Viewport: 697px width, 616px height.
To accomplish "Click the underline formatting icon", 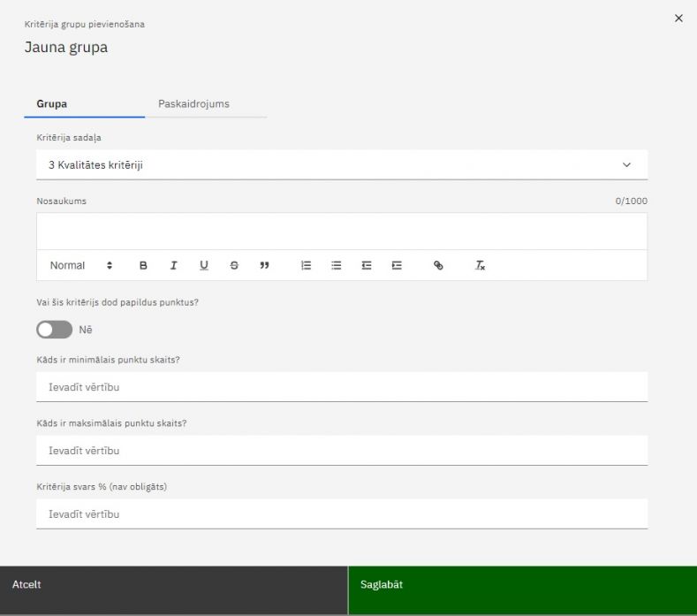I will (x=203, y=265).
